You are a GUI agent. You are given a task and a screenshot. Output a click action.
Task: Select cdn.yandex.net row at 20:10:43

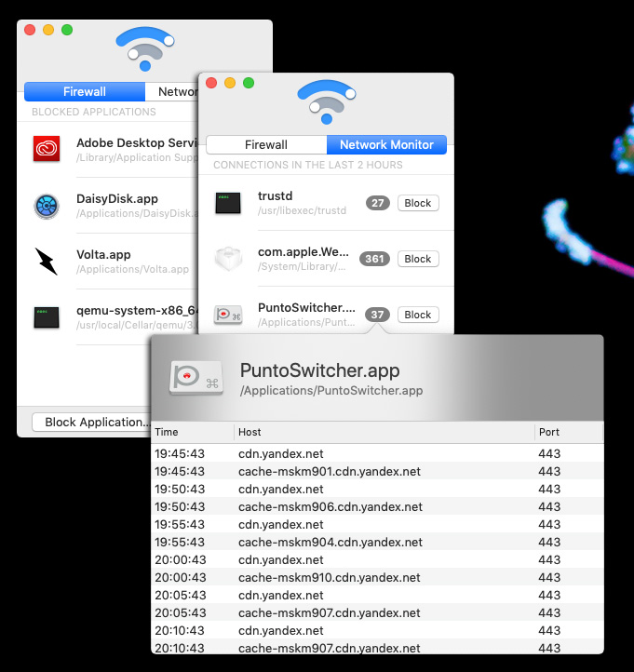click(x=377, y=630)
